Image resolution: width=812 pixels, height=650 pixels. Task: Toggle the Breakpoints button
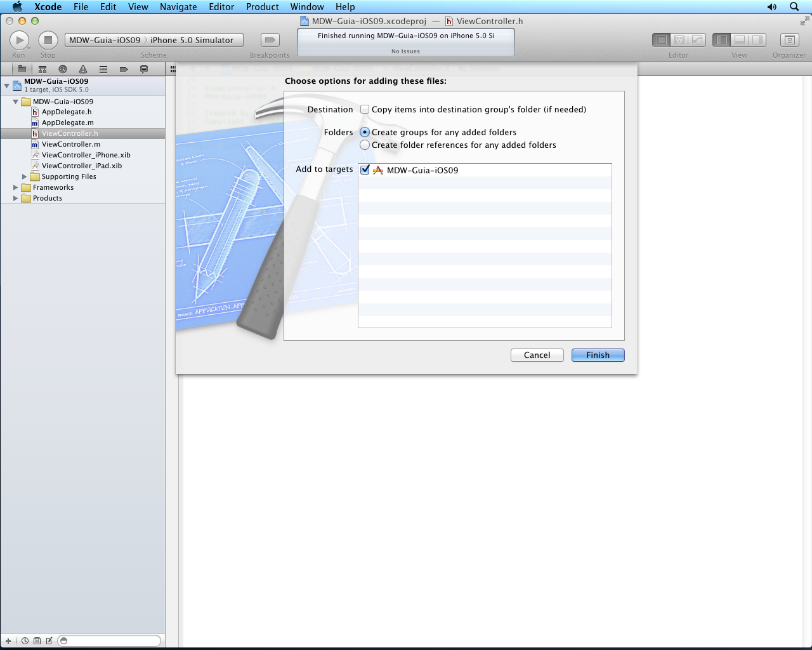(270, 40)
